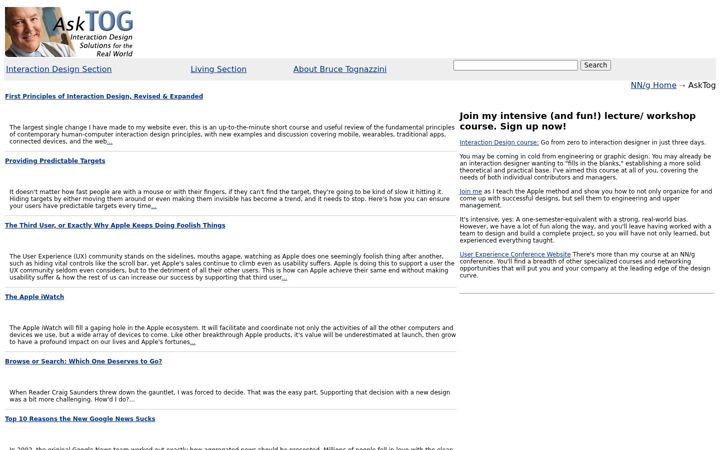
Task: Open Providing Predictable Targets article
Action: tap(55, 161)
